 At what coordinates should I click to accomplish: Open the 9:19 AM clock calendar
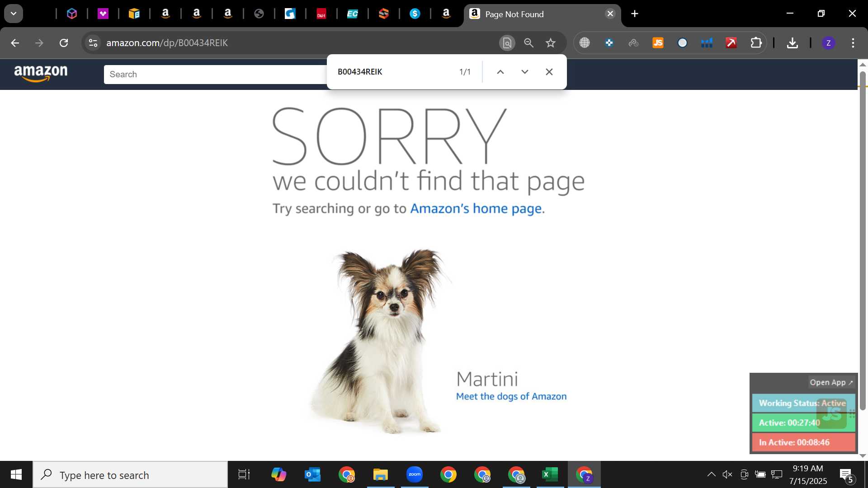point(808,475)
